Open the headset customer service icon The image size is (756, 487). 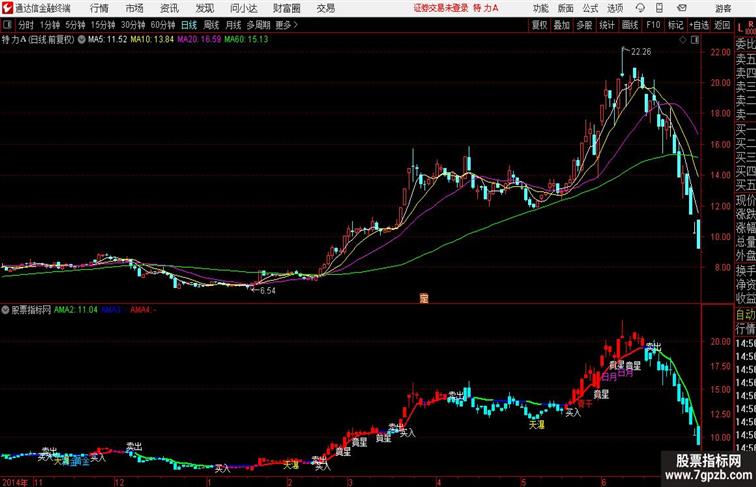tap(640, 8)
